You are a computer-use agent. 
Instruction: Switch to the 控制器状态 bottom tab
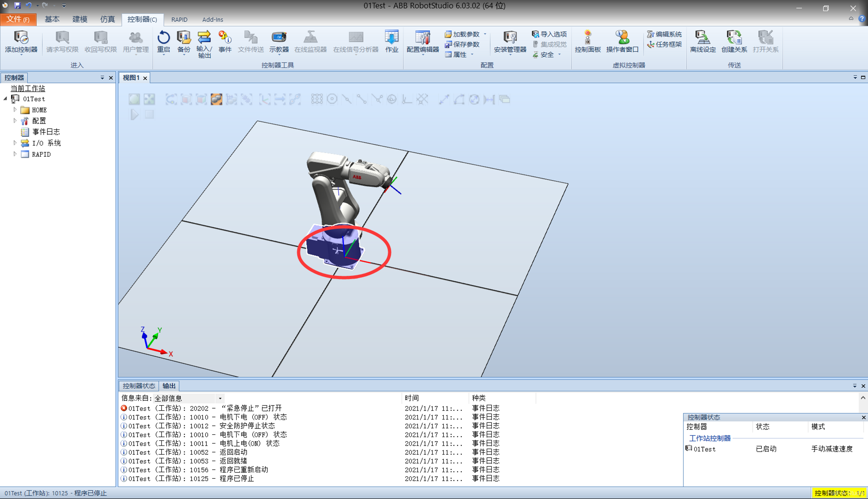pos(139,386)
